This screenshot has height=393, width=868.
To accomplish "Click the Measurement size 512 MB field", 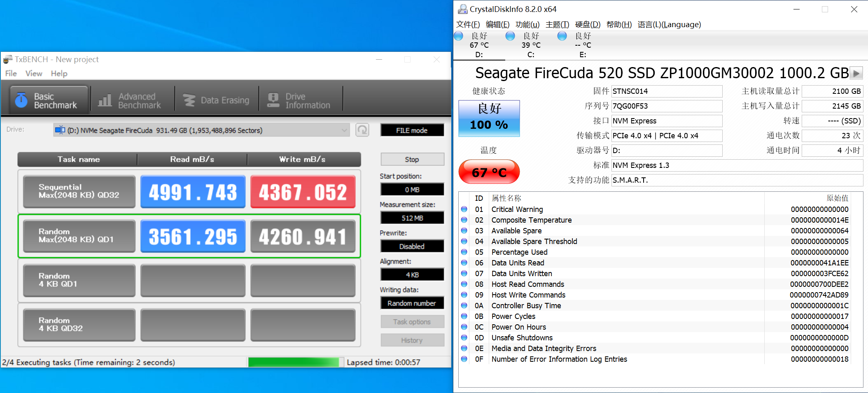I will [412, 218].
